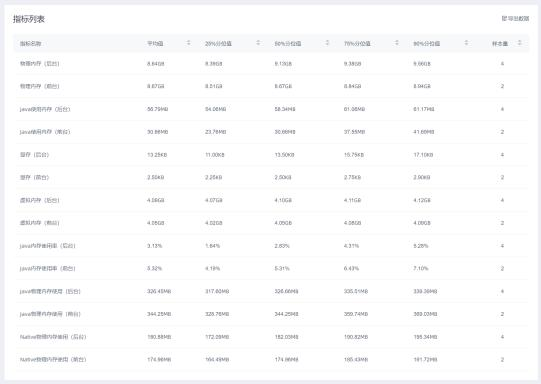Sort by 平均值 column arrows
The image size is (541, 384).
click(188, 43)
